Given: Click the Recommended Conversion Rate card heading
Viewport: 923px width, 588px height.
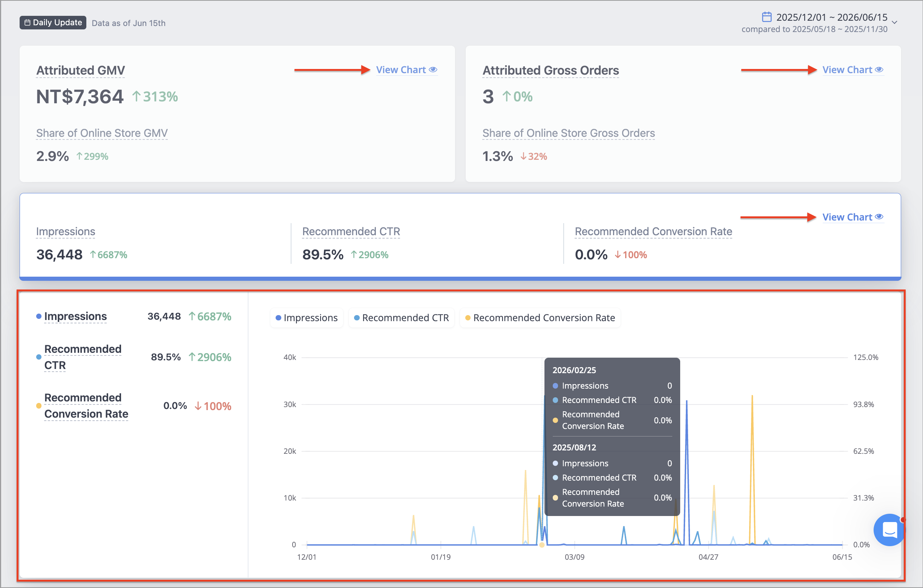Looking at the screenshot, I should pos(653,231).
